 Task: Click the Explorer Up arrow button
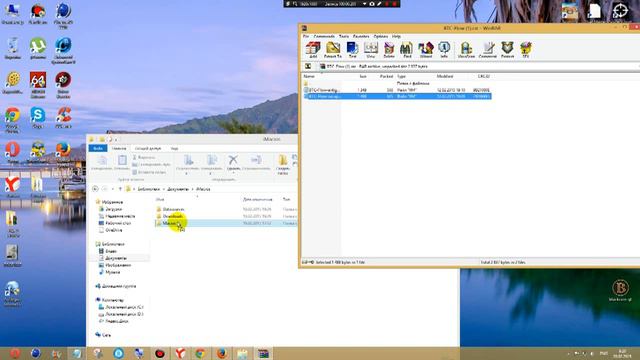tap(120, 189)
